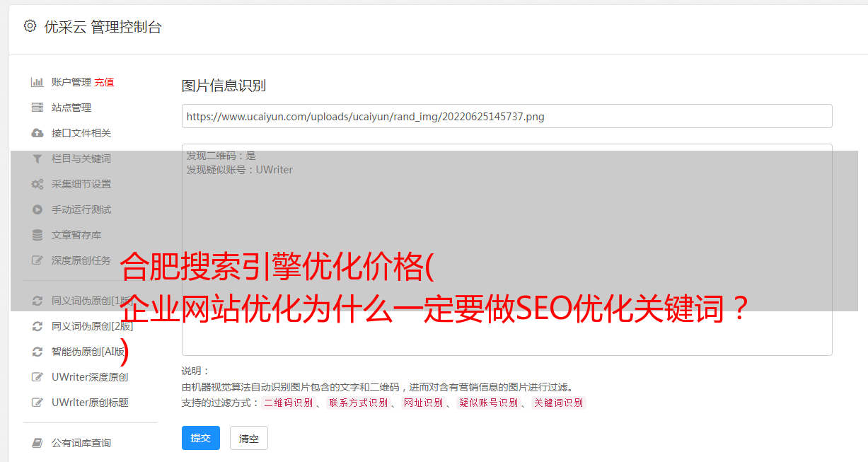Select 栏目与关键词 in sidebar
This screenshot has width=868, height=462.
click(81, 158)
